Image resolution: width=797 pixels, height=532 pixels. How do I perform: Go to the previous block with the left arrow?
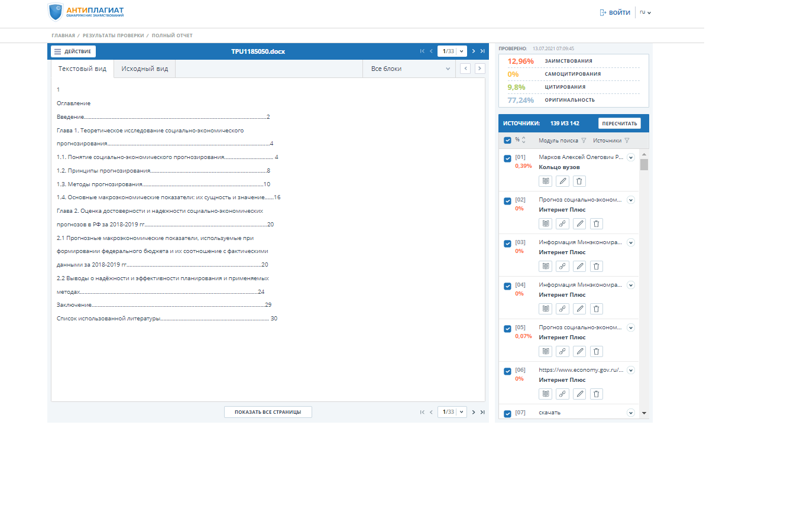[465, 69]
